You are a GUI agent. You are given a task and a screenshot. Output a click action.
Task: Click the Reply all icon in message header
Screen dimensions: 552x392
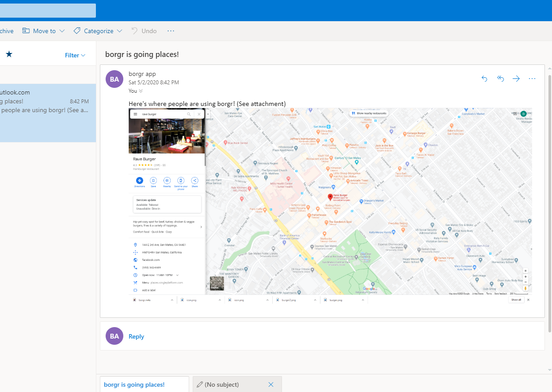coord(500,79)
